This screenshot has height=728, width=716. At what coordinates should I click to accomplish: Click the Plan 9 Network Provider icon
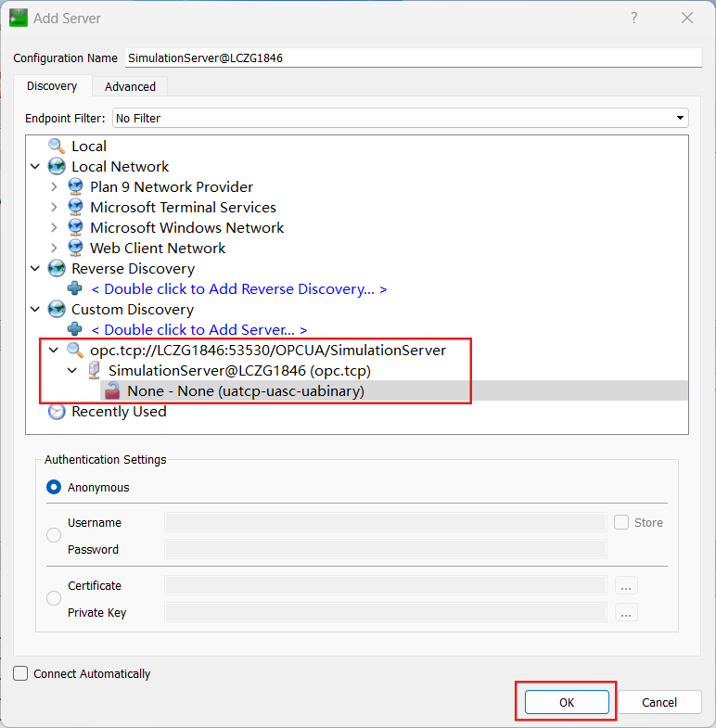[x=75, y=187]
